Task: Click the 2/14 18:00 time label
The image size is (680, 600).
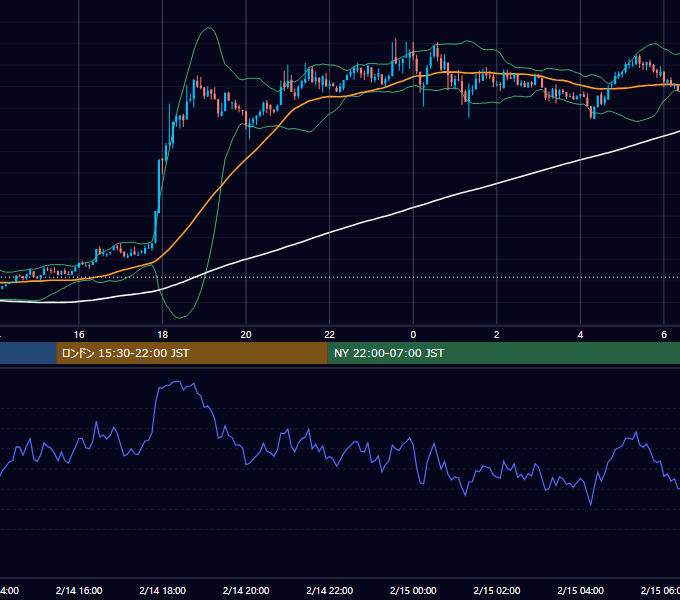Action: point(163,590)
